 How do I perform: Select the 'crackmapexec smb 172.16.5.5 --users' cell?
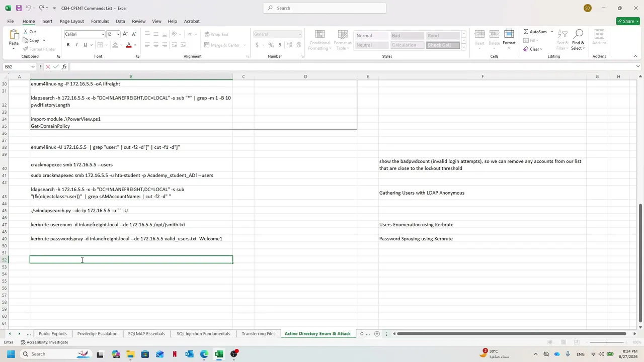(131, 165)
